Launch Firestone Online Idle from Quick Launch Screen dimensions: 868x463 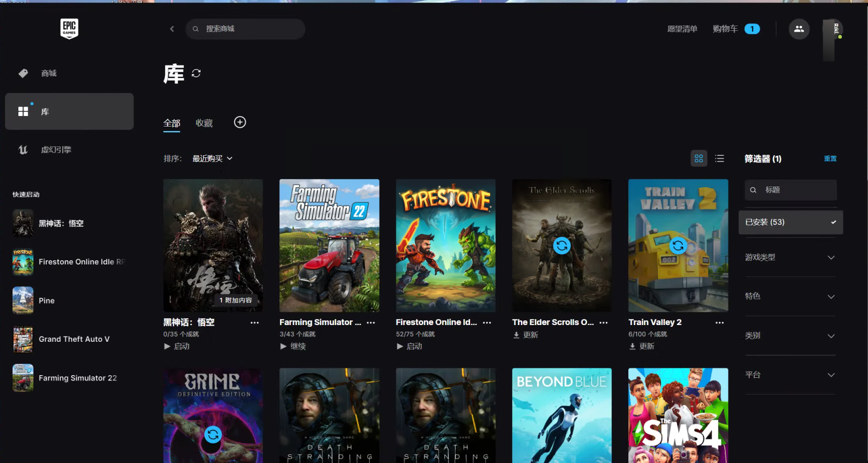pos(69,262)
